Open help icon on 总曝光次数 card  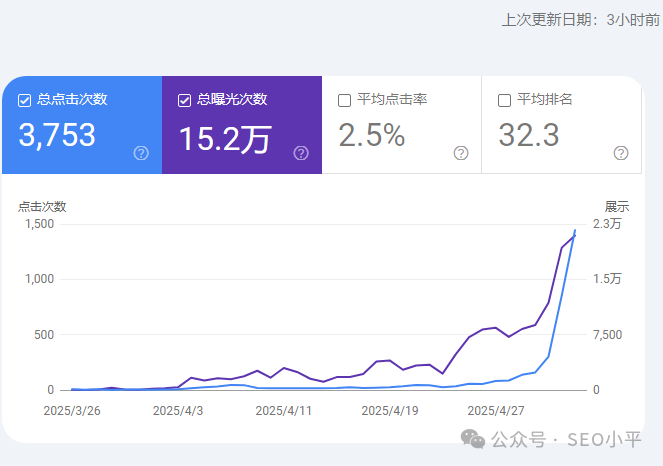pos(301,153)
